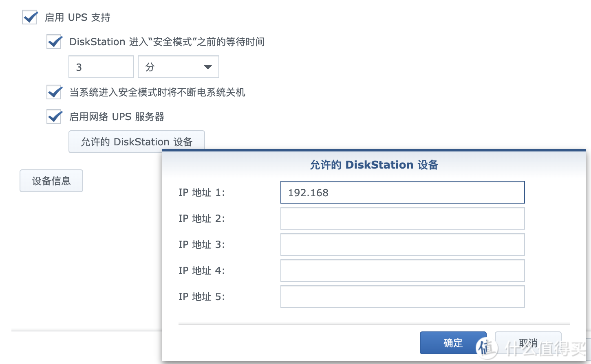
Task: Click the 启用网络 UPS 服务器 label text
Action: (x=117, y=117)
